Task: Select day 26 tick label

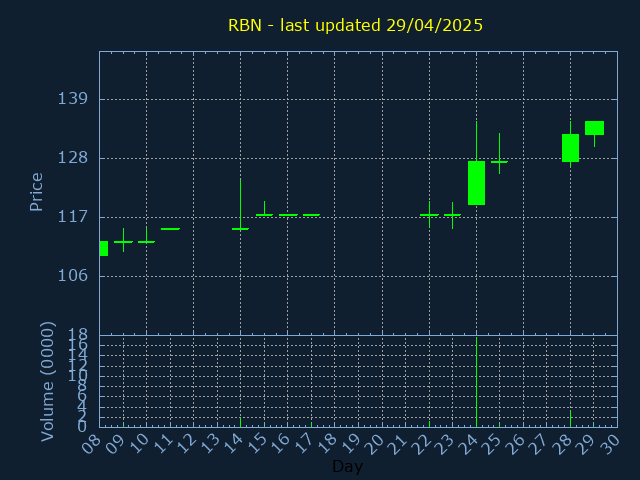Action: click(516, 444)
